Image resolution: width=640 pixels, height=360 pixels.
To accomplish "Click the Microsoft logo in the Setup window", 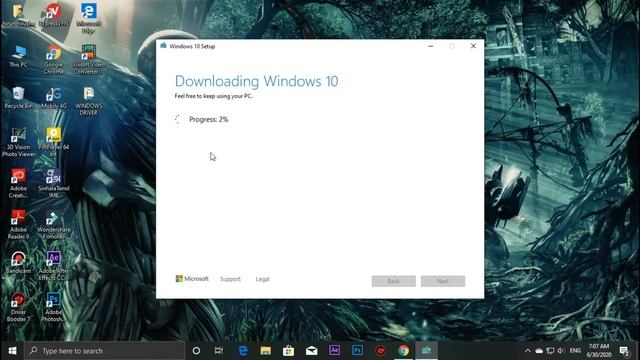I will coord(192,279).
